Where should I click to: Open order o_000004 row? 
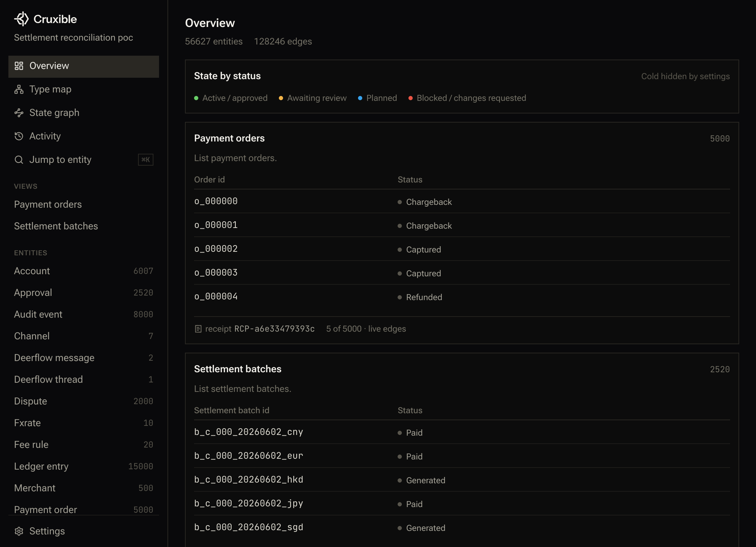coord(462,297)
